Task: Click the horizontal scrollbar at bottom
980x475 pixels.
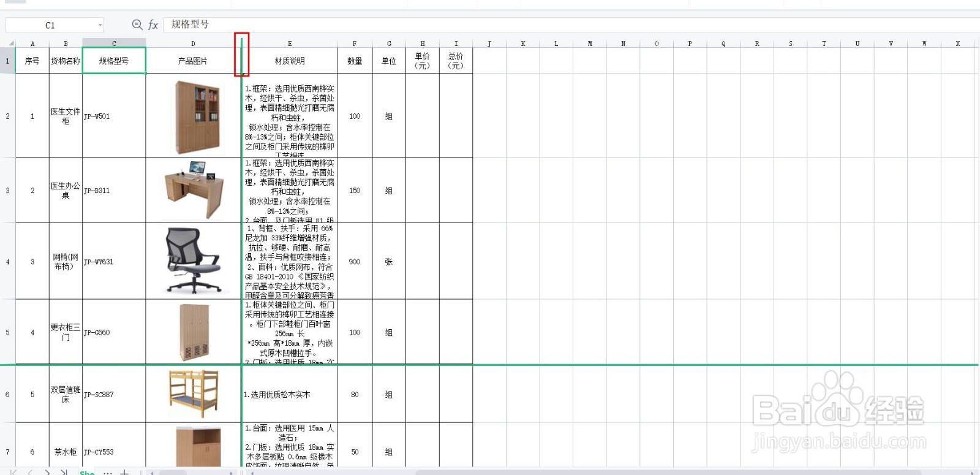Action: (x=668, y=473)
